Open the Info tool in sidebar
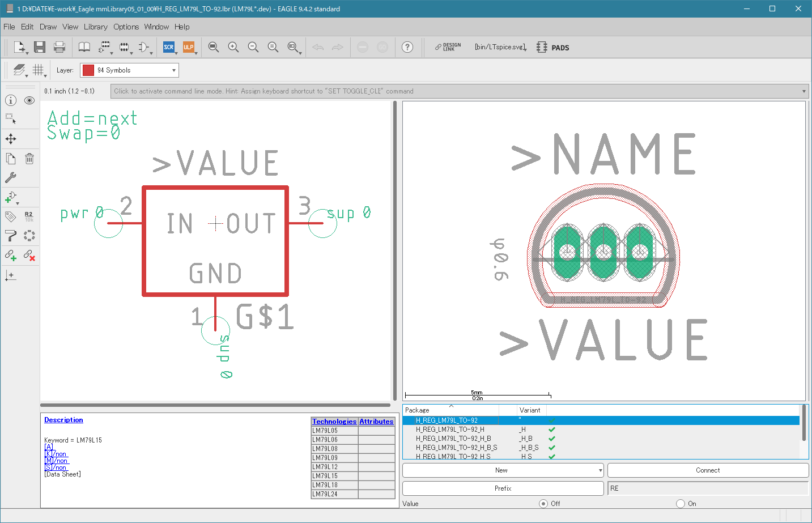Image resolution: width=812 pixels, height=523 pixels. (11, 100)
